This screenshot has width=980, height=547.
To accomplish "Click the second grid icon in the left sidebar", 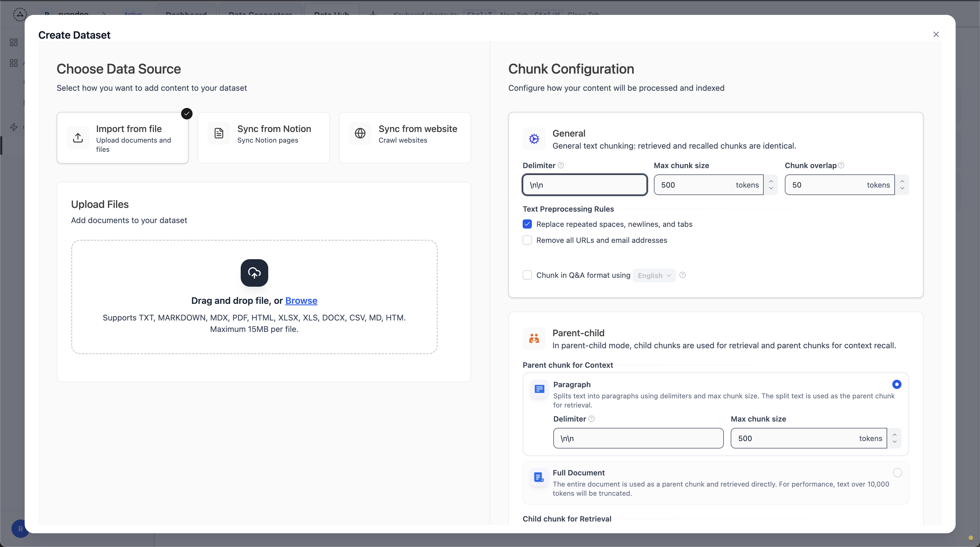I will pyautogui.click(x=14, y=63).
